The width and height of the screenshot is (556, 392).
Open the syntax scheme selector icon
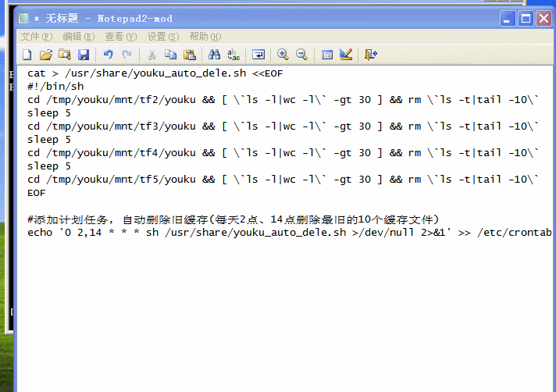[x=327, y=55]
